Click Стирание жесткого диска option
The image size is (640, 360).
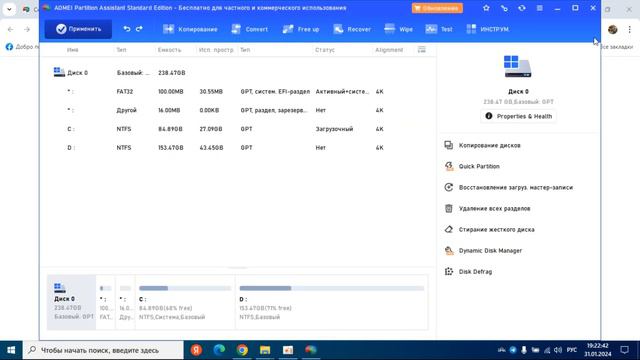497,229
